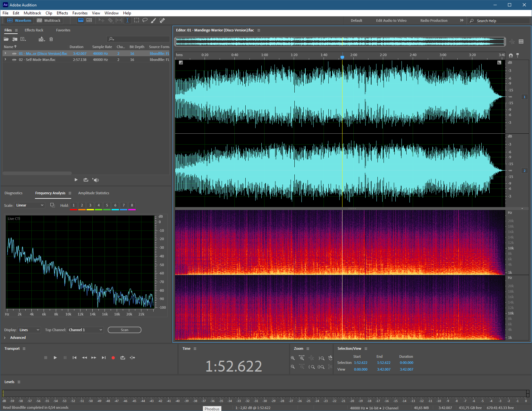The height and width of the screenshot is (411, 532).
Task: Click Zoom In (Time) icon in Zoom panel
Action: pyautogui.click(x=302, y=358)
